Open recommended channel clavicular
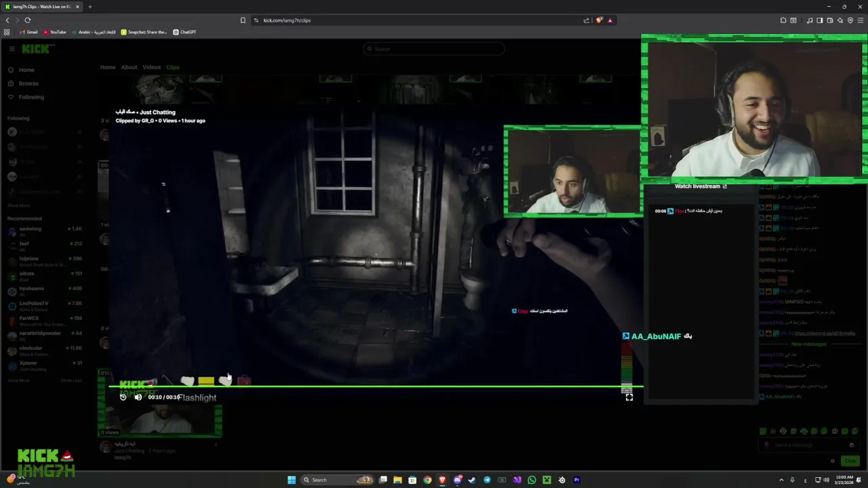 44,350
